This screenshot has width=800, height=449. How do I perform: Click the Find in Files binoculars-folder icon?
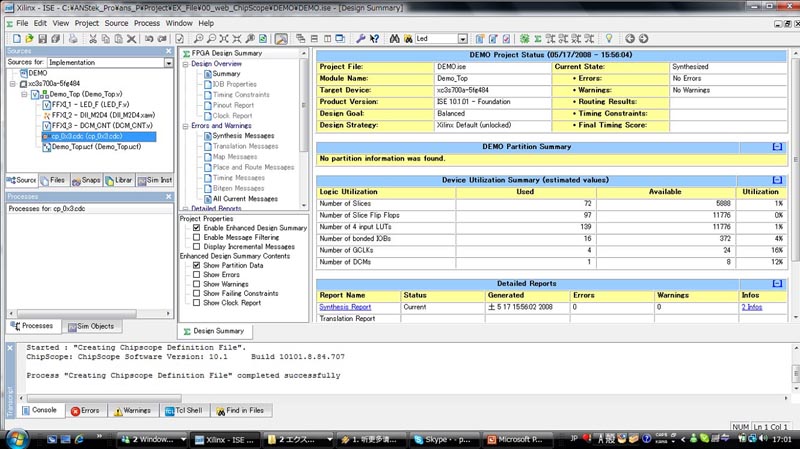(408, 39)
